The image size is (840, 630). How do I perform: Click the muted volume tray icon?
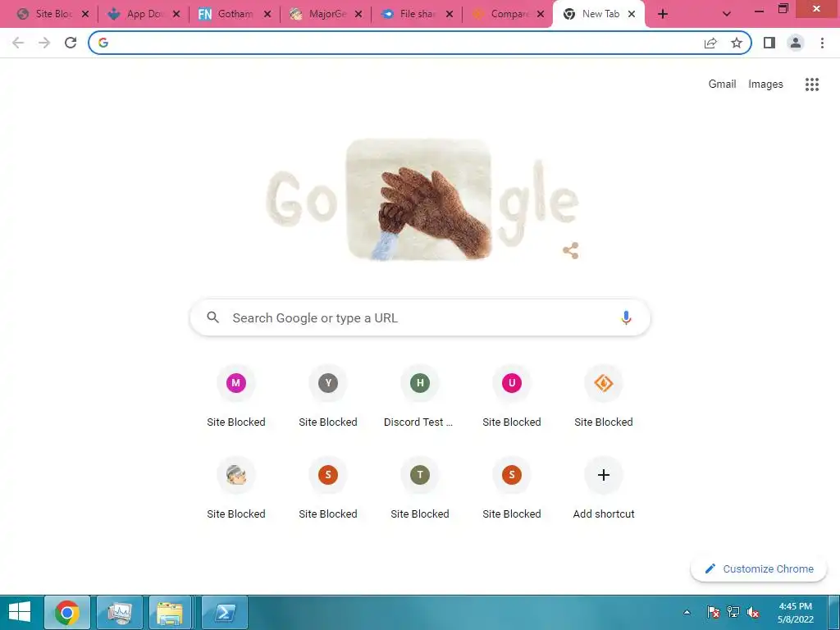click(x=753, y=612)
